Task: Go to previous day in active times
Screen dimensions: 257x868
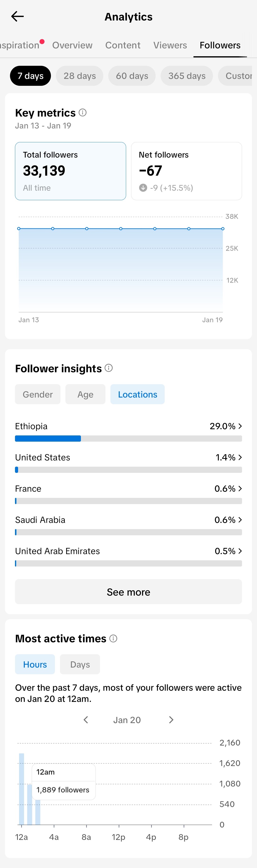Action: 86,720
